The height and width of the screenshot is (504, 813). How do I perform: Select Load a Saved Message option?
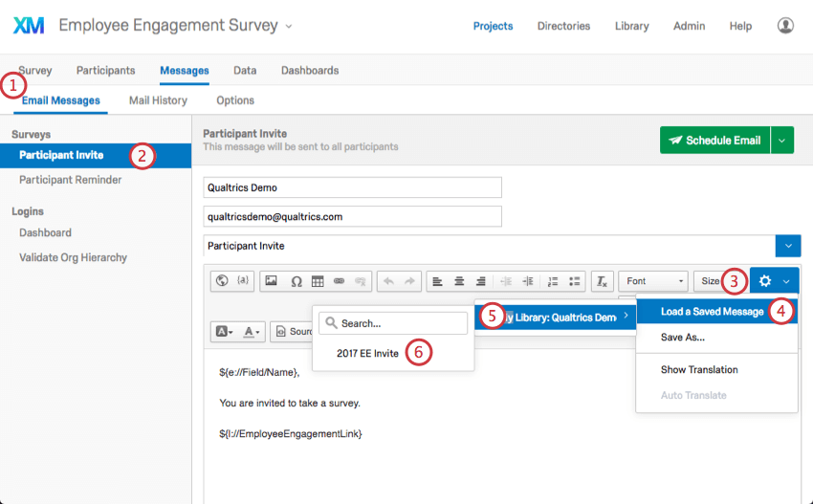(712, 312)
